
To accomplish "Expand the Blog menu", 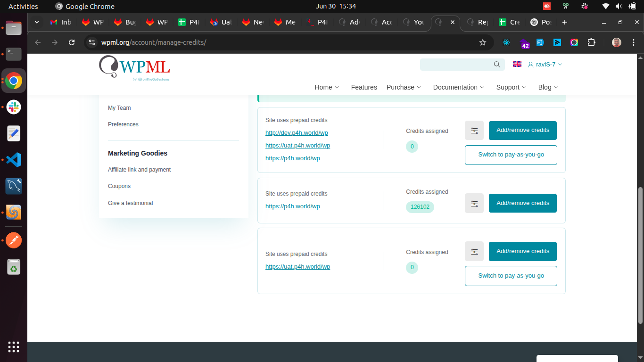I will [x=548, y=87].
